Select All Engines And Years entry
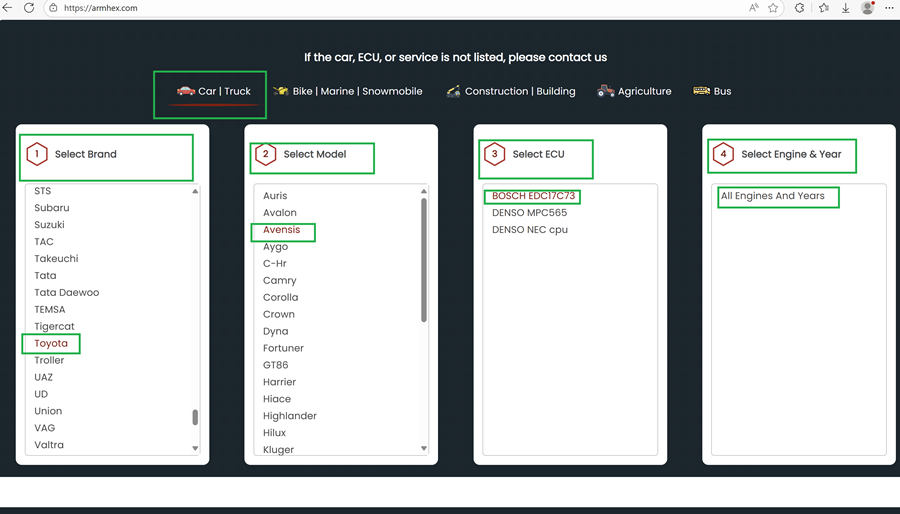 pyautogui.click(x=773, y=196)
